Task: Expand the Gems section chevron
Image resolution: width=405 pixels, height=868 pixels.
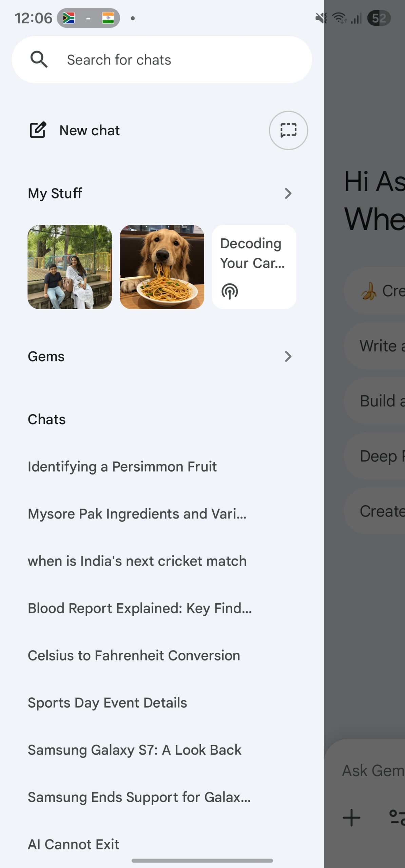Action: (x=288, y=356)
